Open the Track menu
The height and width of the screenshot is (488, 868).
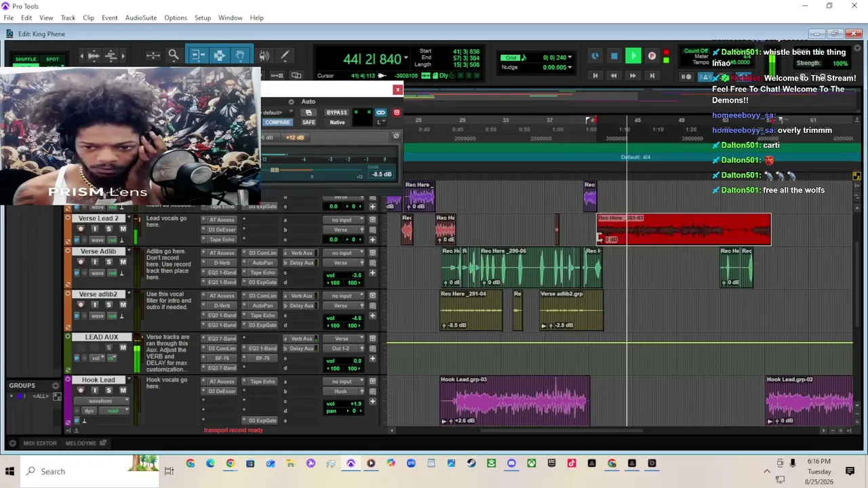click(68, 18)
